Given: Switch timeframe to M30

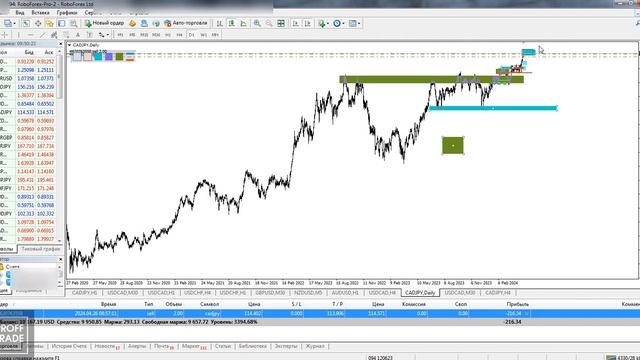Looking at the screenshot, I should tap(156, 35).
